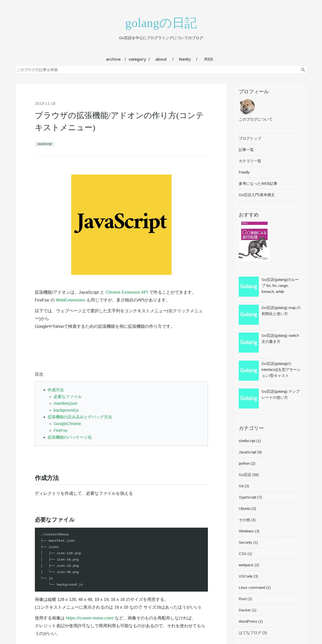Screen dimensions: 322x644
Task: Select category TypeScript (7)
Action: (250, 497)
